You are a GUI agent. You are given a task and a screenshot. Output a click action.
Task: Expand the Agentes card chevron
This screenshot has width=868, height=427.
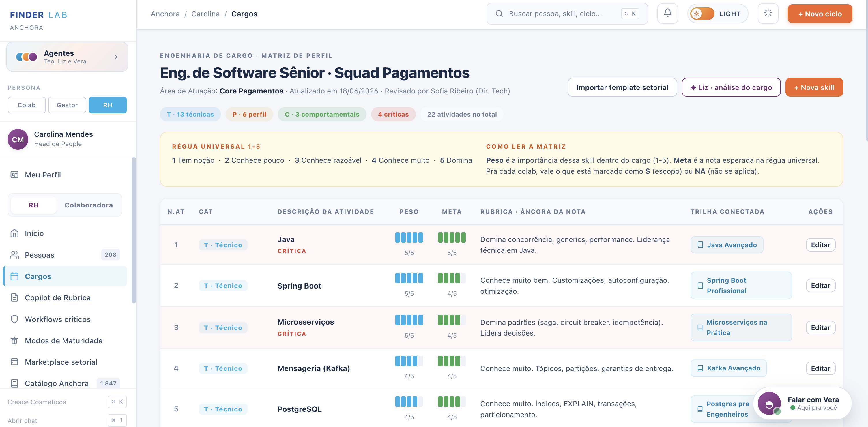(x=116, y=57)
